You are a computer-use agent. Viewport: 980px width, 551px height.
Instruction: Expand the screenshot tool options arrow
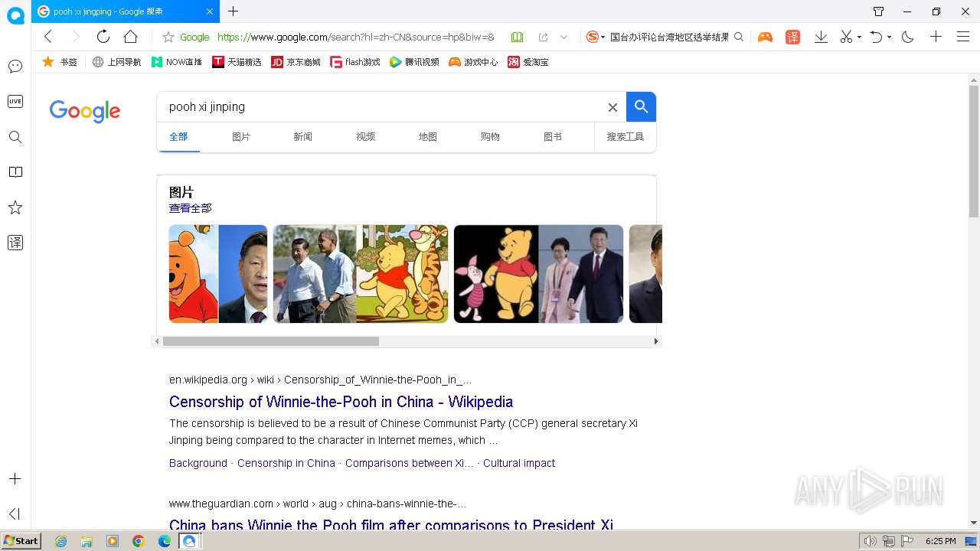click(859, 37)
